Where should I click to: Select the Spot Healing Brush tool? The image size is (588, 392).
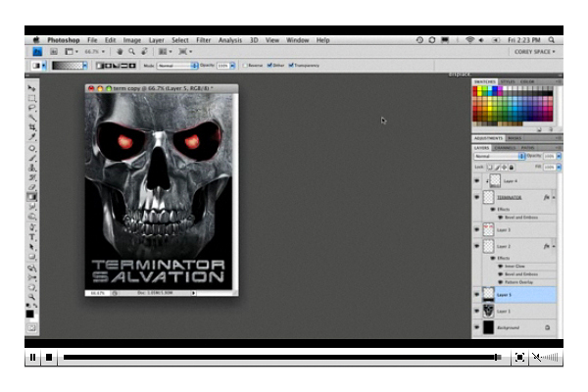(32, 148)
